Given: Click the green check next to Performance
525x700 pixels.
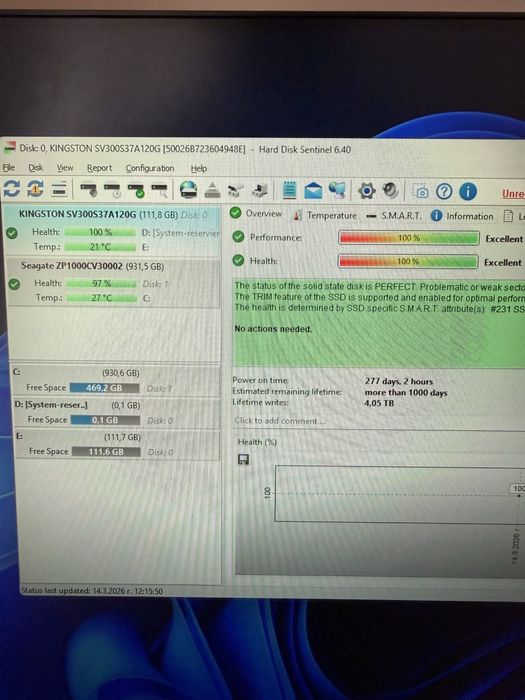Looking at the screenshot, I should point(238,237).
